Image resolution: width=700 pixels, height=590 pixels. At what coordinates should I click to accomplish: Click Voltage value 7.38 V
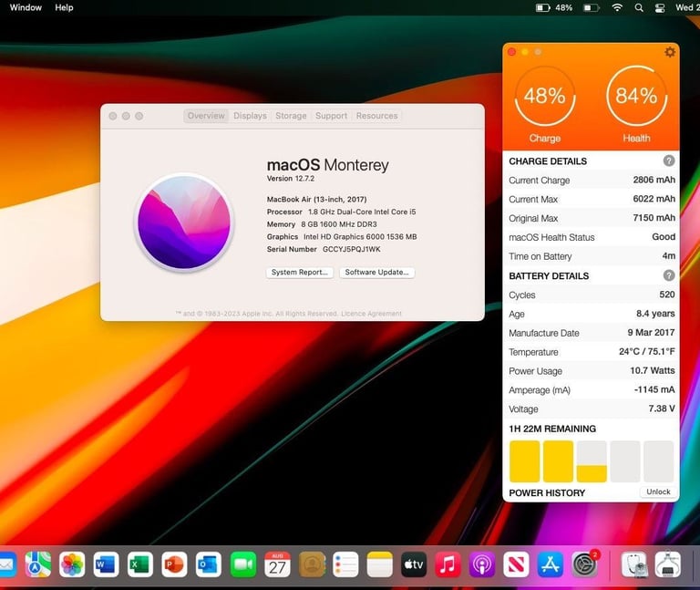[x=662, y=409]
